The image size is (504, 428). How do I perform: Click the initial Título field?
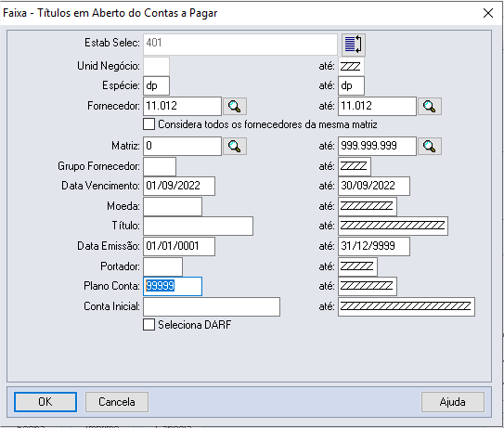(198, 226)
